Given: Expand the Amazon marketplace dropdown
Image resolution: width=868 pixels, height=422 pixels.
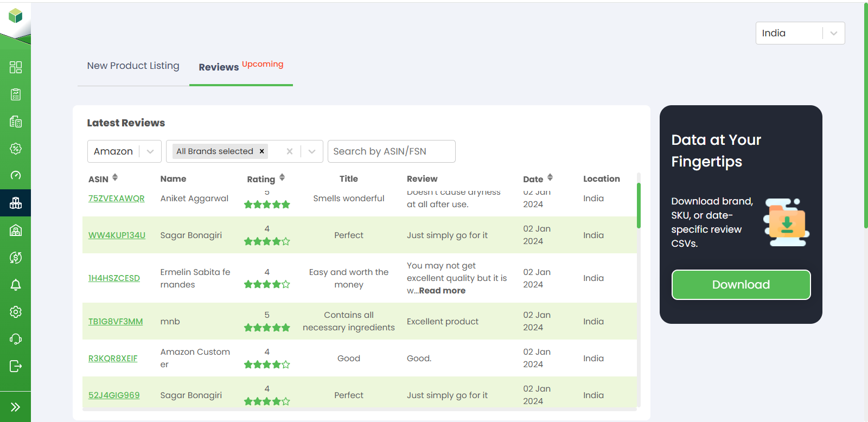Looking at the screenshot, I should 150,151.
